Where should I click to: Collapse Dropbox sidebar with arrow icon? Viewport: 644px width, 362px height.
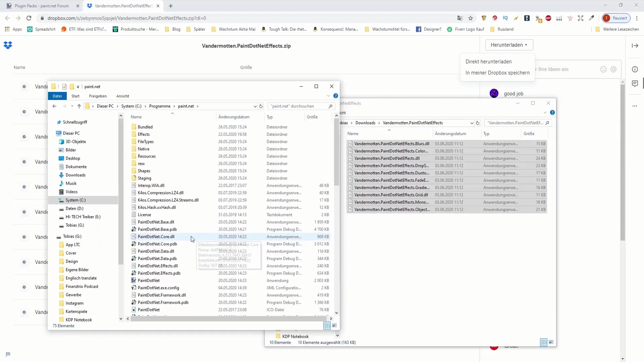coord(635,46)
